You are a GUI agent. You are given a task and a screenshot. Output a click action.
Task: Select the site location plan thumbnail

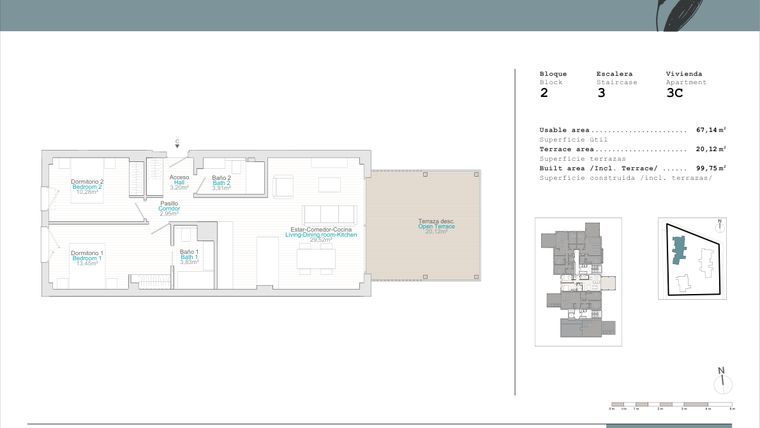(x=692, y=258)
